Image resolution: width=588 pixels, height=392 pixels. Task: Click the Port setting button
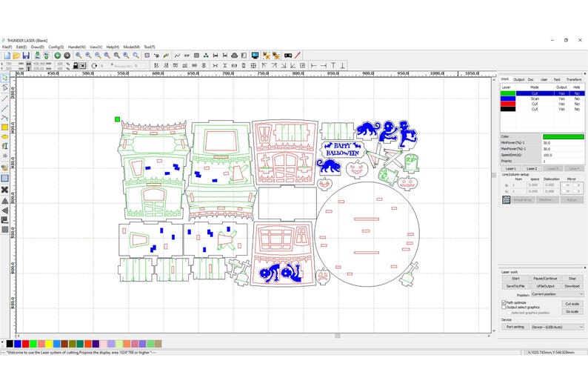[x=515, y=327]
